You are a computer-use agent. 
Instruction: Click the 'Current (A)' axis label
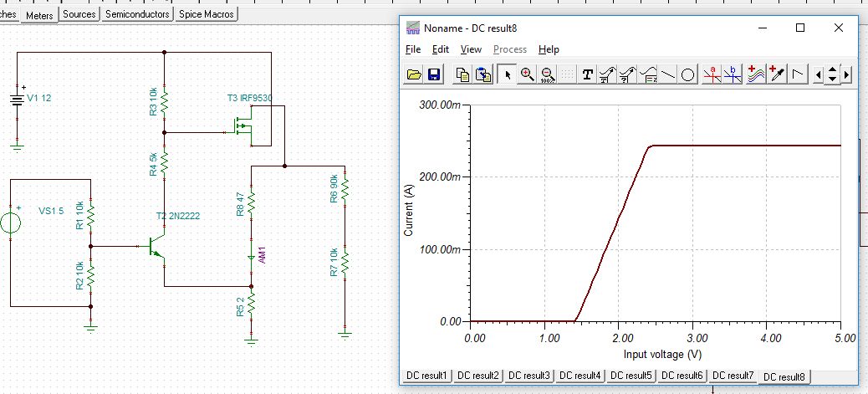[409, 211]
